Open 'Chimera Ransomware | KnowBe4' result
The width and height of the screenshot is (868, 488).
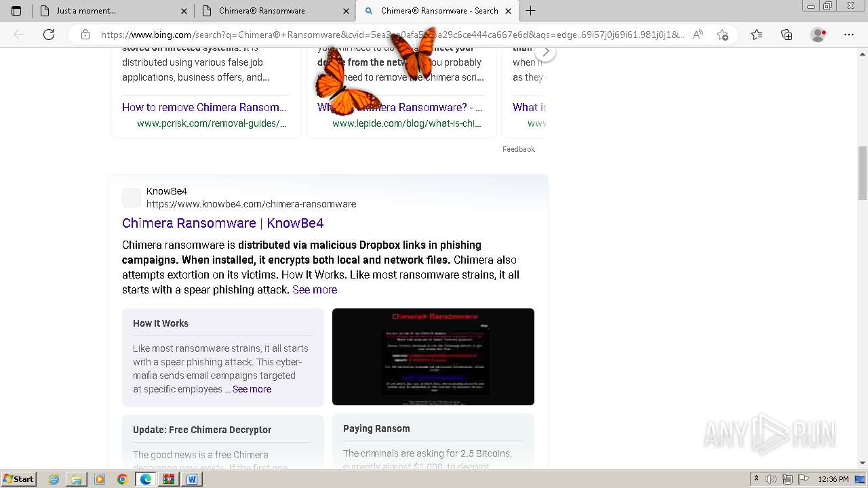222,223
